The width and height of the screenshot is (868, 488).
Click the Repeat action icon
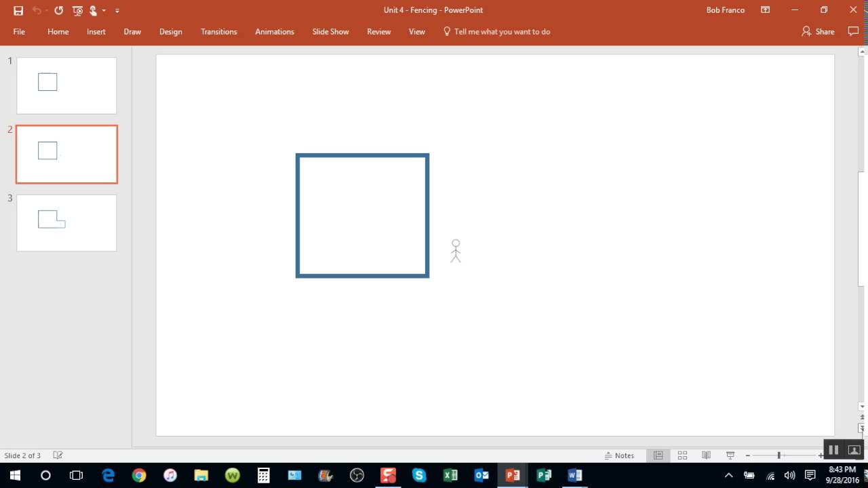(58, 10)
